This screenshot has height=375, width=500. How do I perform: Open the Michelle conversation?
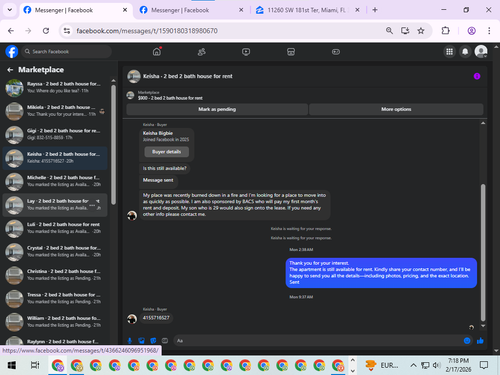point(55,181)
